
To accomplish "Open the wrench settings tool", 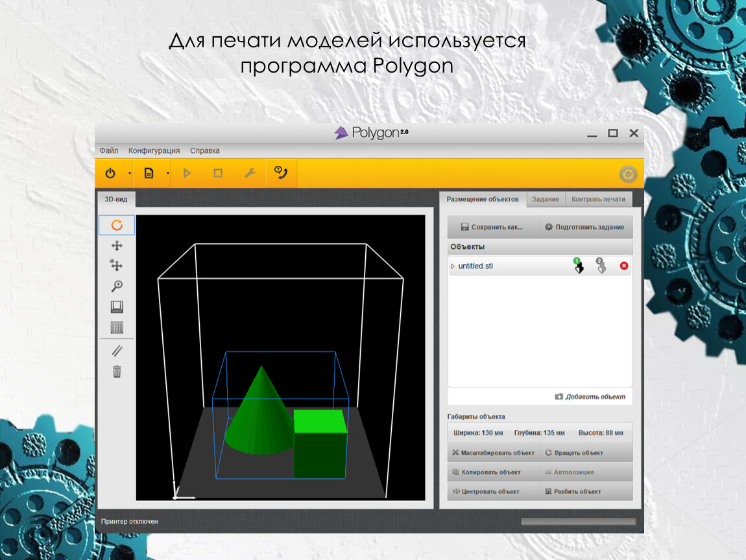I will [250, 173].
